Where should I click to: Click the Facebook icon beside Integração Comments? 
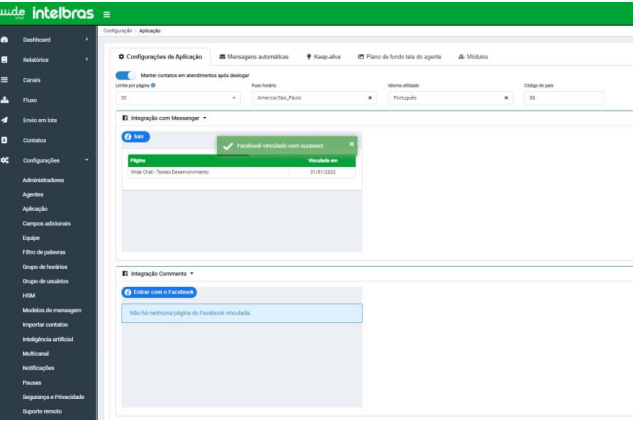click(125, 274)
